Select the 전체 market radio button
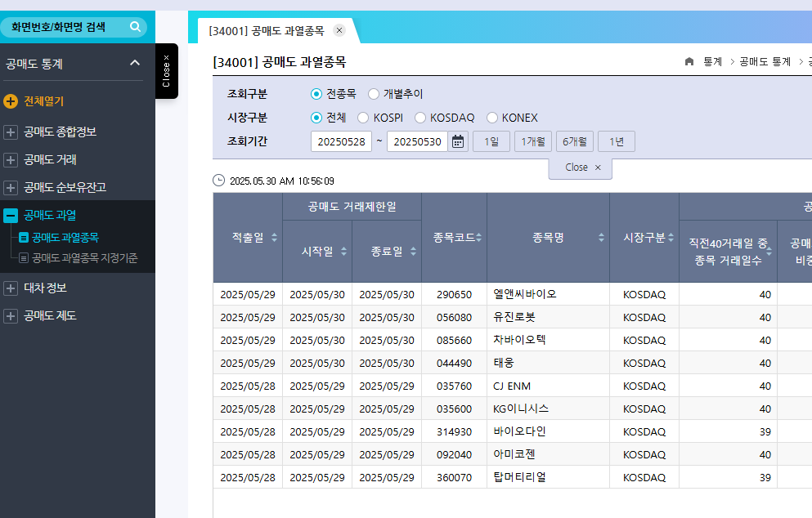 316,118
